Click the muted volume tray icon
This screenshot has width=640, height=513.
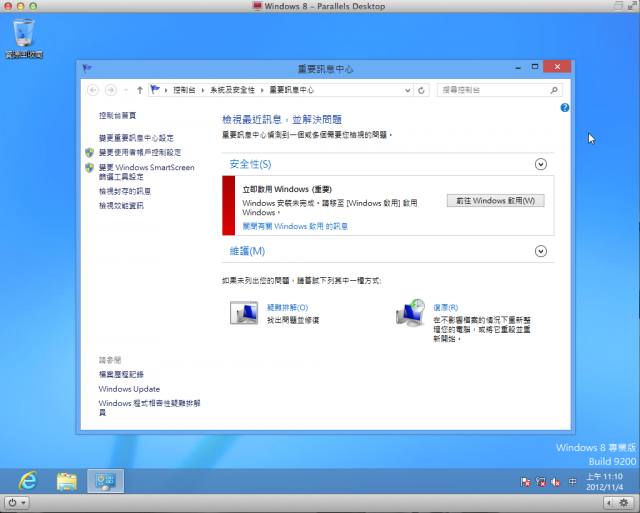(556, 482)
